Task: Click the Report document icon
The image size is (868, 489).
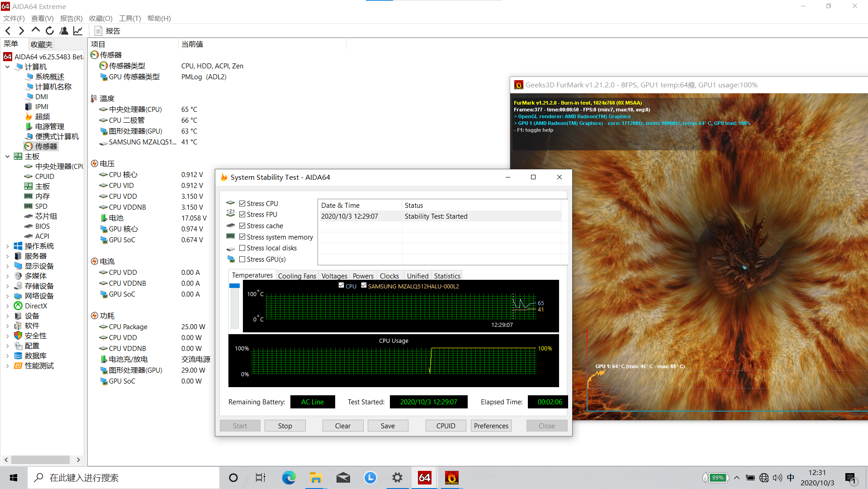Action: 98,31
